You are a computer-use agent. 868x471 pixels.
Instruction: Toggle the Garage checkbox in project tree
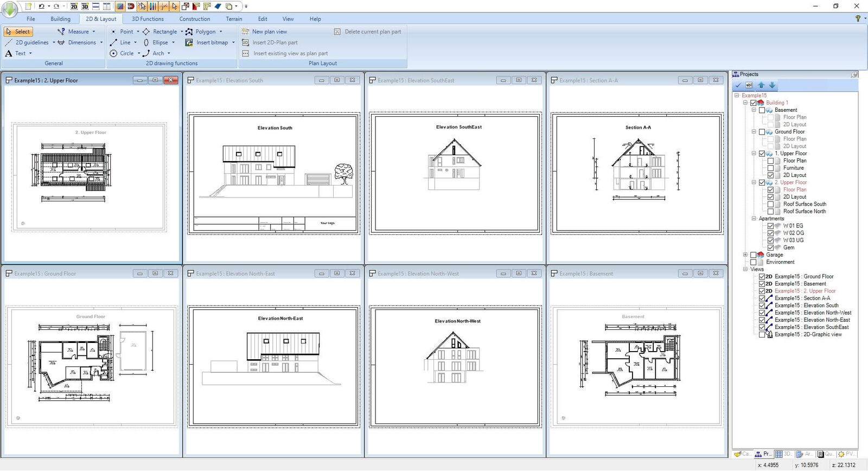click(x=754, y=254)
